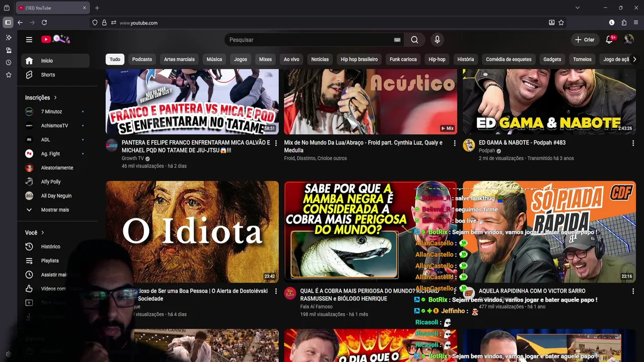
Task: Open Histórico in sidebar
Action: (x=55, y=247)
